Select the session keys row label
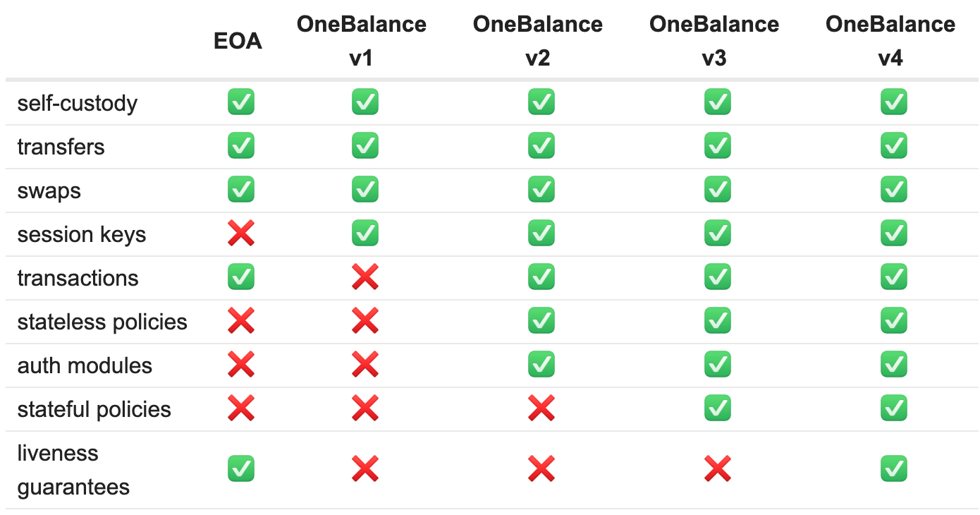The image size is (980, 515). point(82,234)
